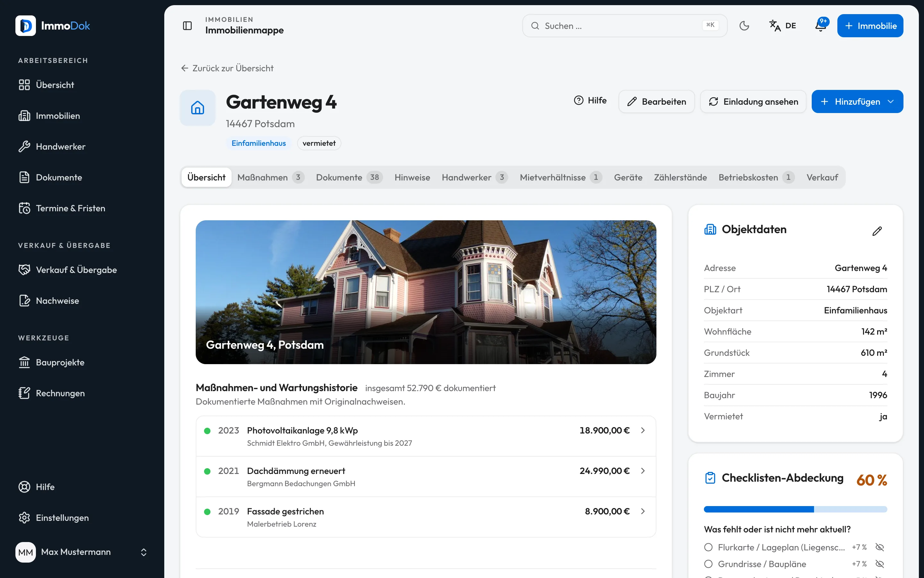Click the Wohnfläche value 142 m²
The width and height of the screenshot is (924, 578).
874,332
